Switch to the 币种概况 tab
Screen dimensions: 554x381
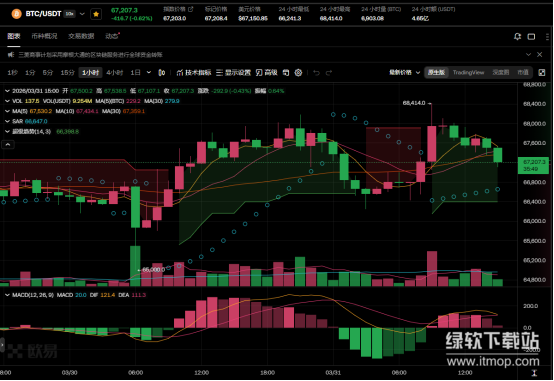coord(44,36)
